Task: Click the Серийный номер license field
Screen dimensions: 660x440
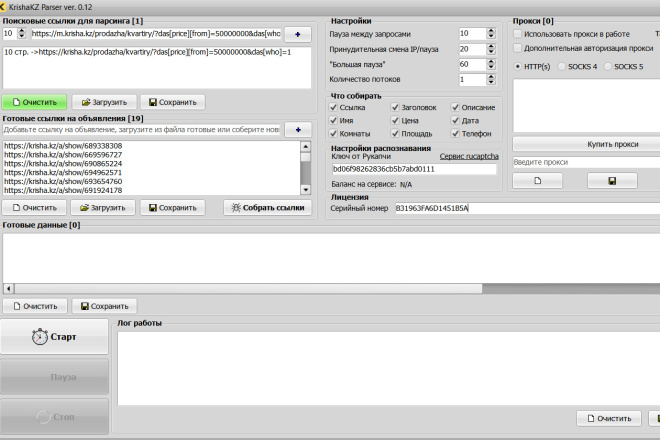Action: tap(527, 208)
